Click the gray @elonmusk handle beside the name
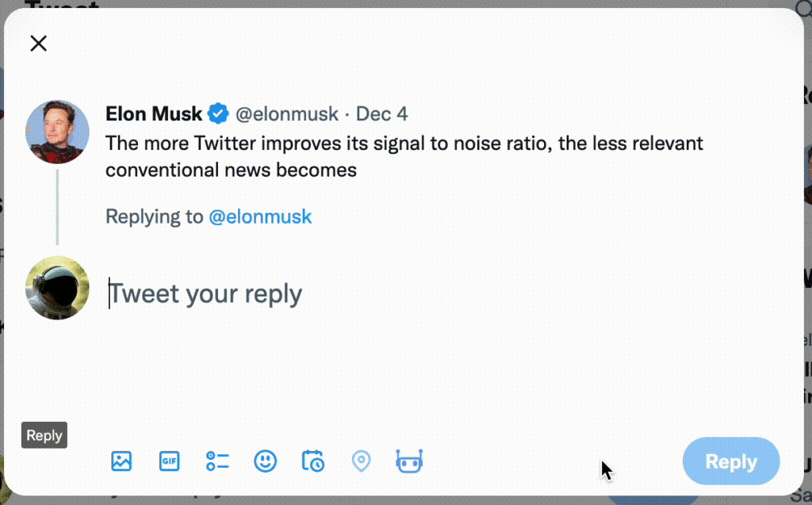The width and height of the screenshot is (812, 505). (x=286, y=114)
